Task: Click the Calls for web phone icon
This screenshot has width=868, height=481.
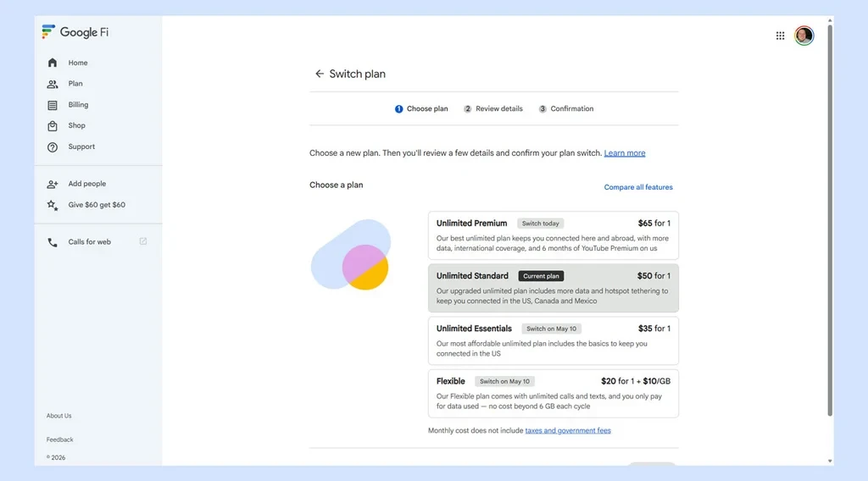Action: [x=52, y=242]
